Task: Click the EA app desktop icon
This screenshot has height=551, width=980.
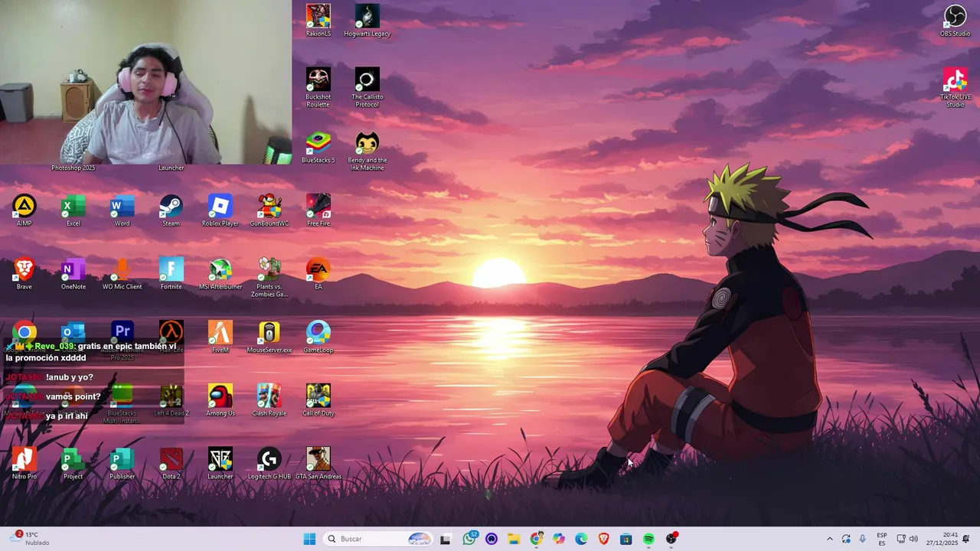Action: [x=318, y=274]
